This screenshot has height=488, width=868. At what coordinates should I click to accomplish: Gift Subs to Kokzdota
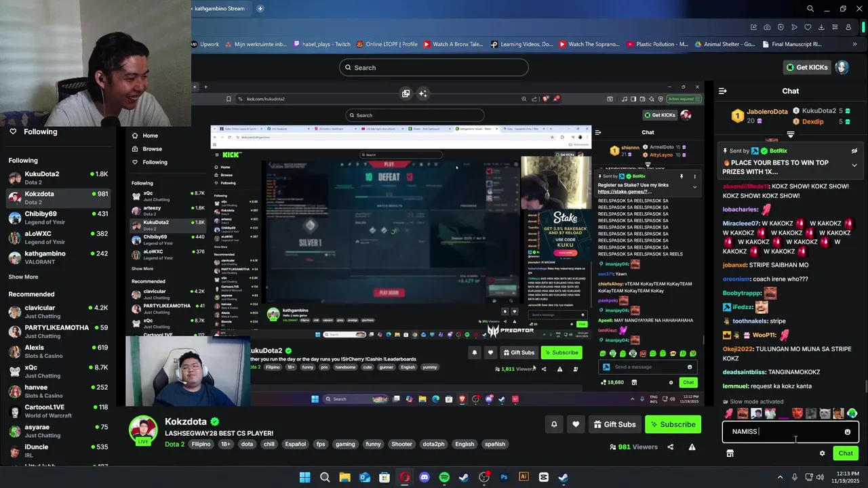614,424
